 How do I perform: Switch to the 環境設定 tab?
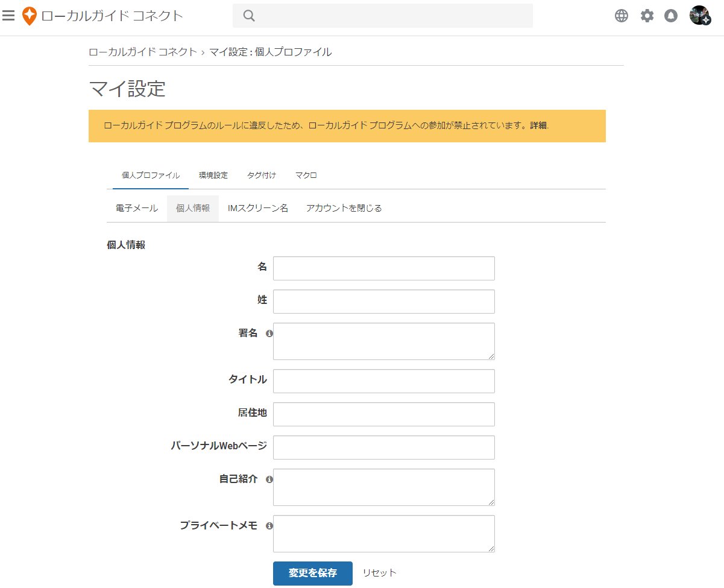[213, 175]
